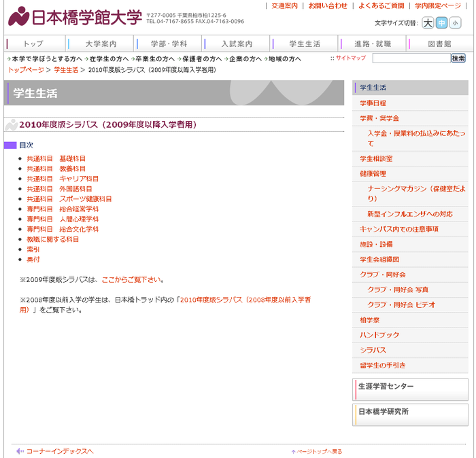Open the 進路・就職 navigation tab
This screenshot has height=458, width=476.
point(373,43)
